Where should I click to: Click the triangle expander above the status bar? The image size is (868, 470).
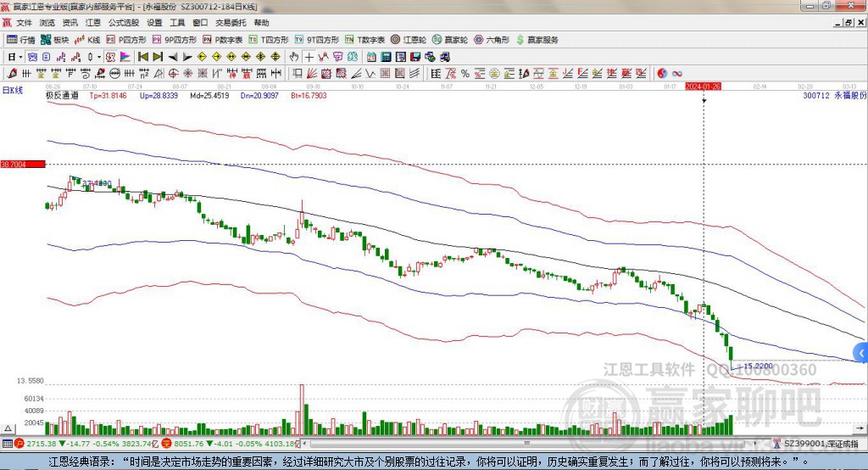pos(8,428)
